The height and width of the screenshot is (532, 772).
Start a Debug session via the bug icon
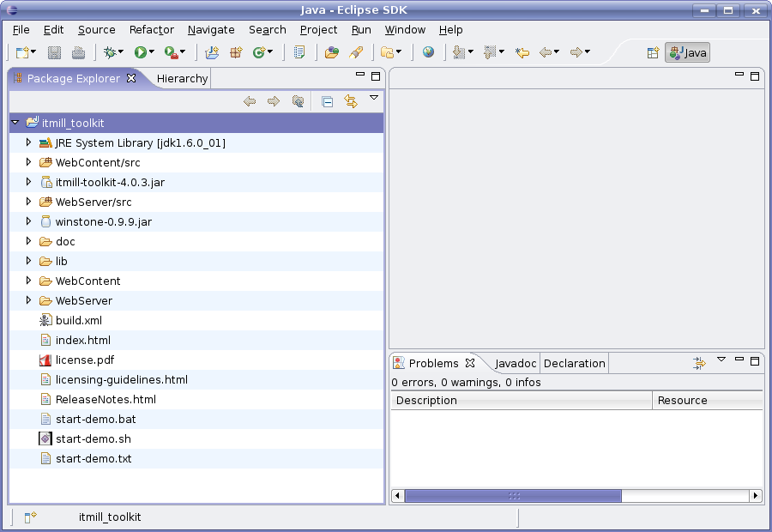click(x=110, y=52)
